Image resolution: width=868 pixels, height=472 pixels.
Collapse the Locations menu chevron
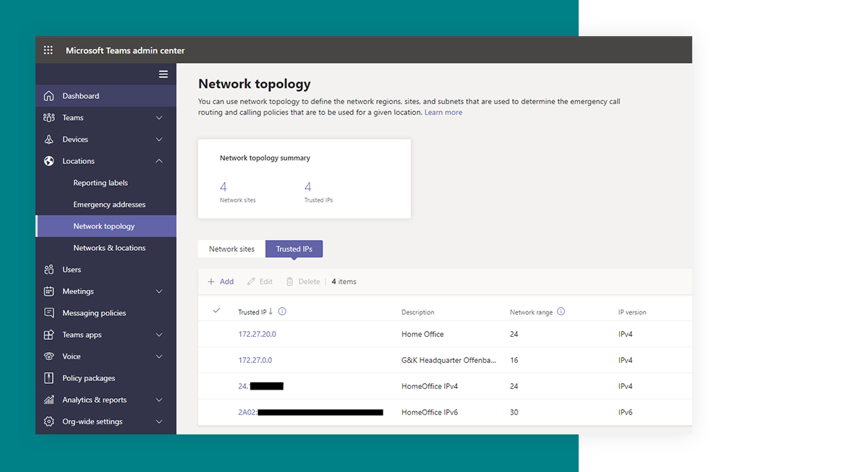click(x=159, y=161)
